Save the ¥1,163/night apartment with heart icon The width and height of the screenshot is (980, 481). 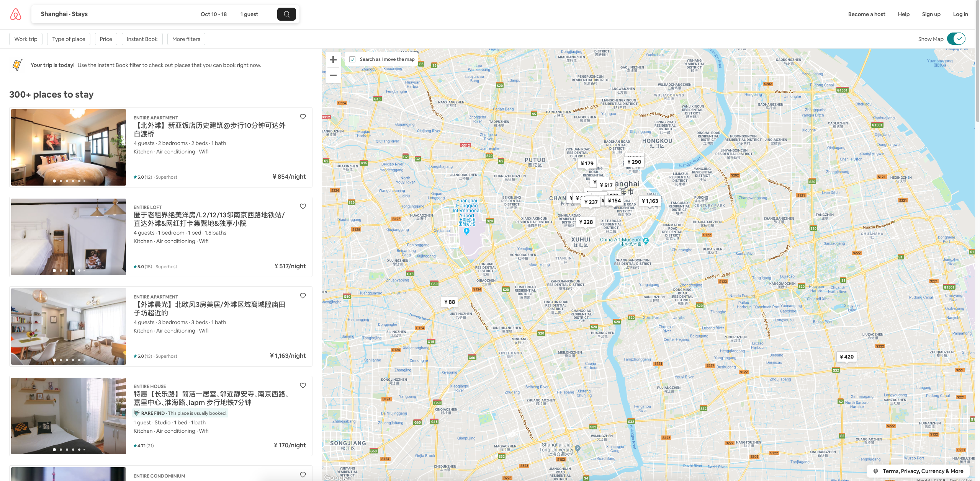click(x=303, y=296)
